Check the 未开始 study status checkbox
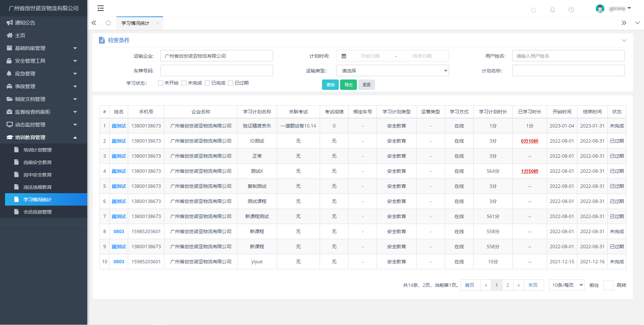 tap(160, 83)
